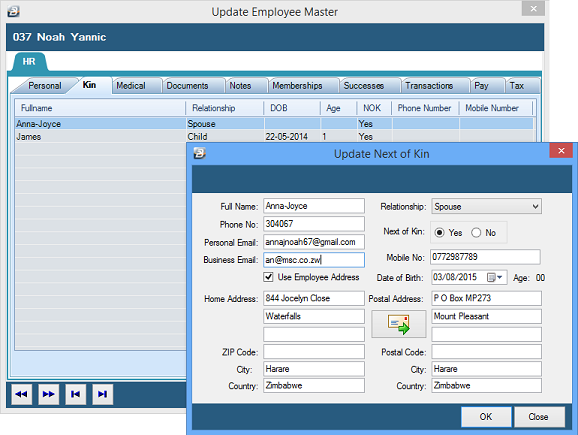Open the Memberships tab
Viewport: 578px width, 435px height.
coord(297,86)
